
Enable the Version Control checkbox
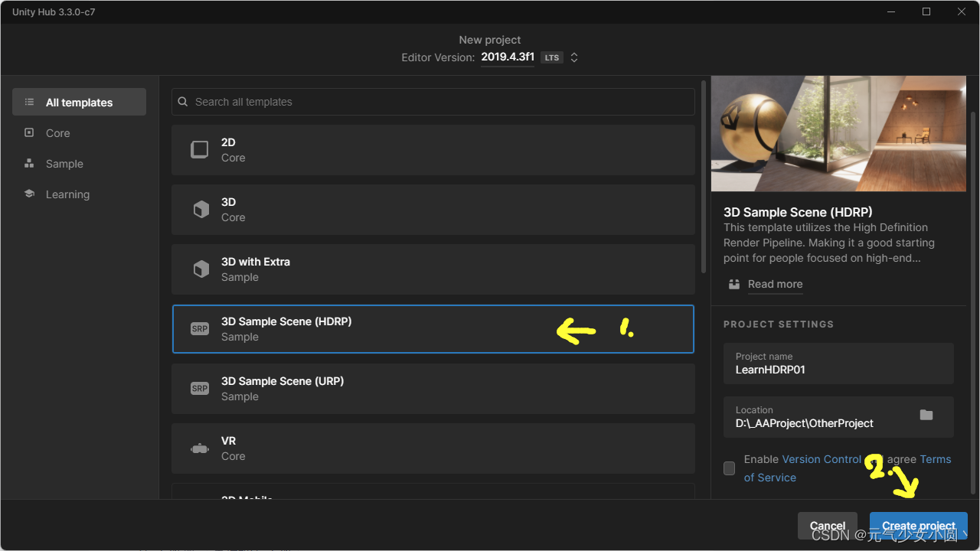click(x=729, y=468)
